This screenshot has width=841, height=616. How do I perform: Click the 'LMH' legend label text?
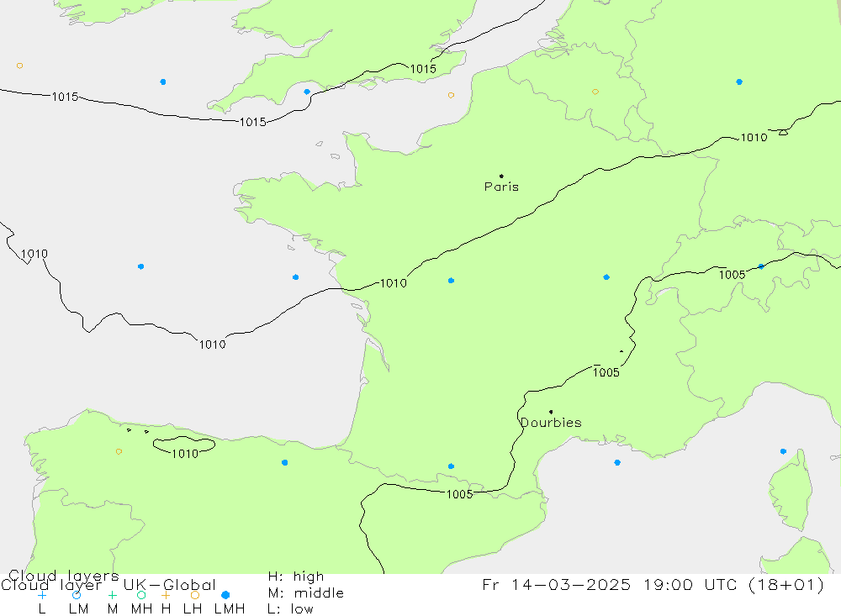coord(230,609)
